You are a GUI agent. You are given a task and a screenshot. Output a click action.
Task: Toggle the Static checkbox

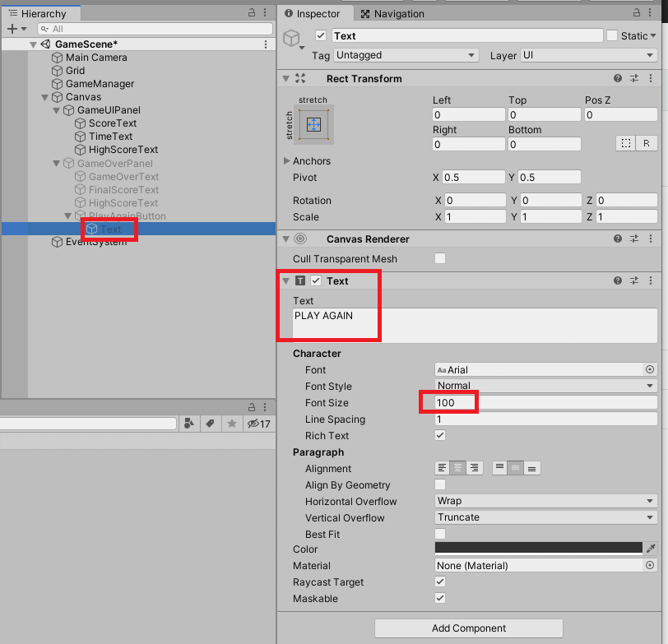pos(612,35)
